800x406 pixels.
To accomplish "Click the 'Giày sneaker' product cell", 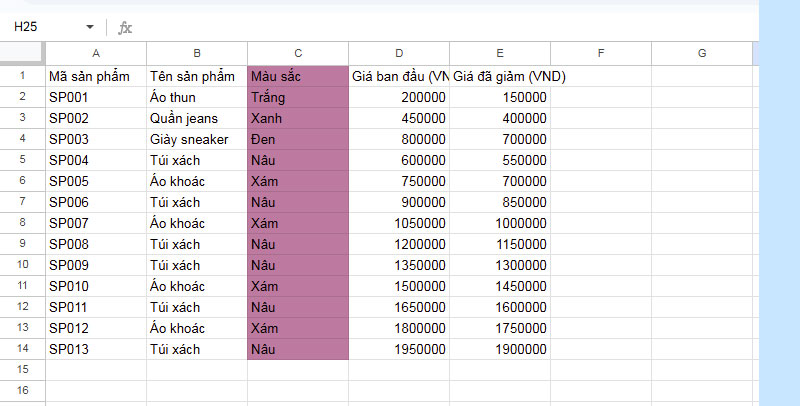I will (197, 139).
